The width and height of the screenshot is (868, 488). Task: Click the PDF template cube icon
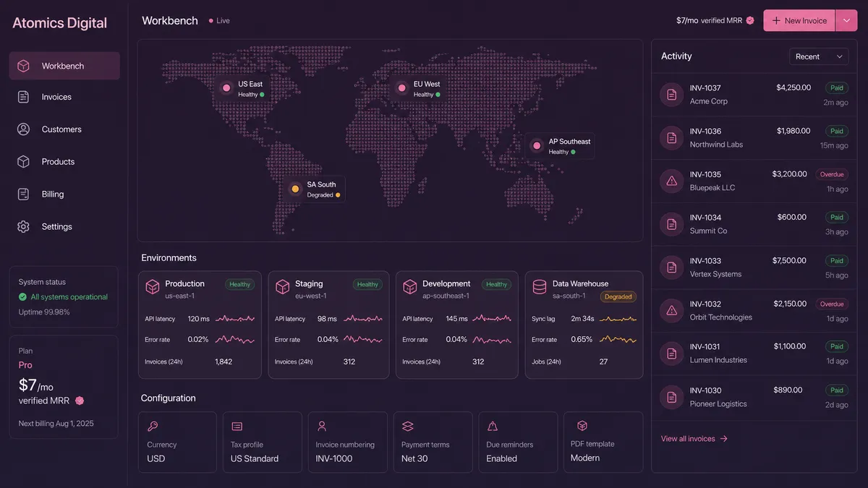point(582,426)
